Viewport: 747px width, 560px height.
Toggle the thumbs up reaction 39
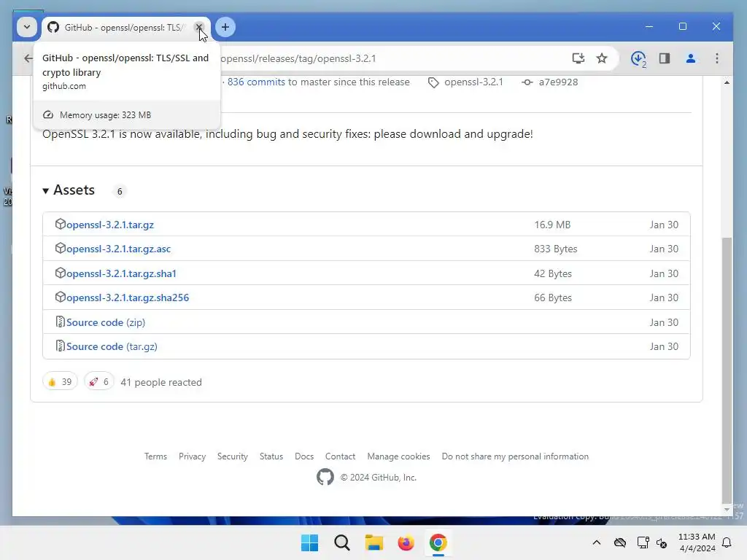pyautogui.click(x=60, y=382)
